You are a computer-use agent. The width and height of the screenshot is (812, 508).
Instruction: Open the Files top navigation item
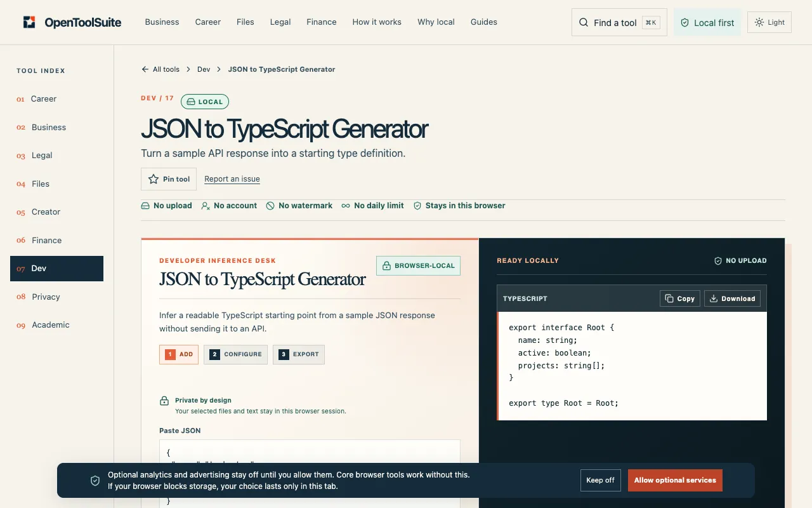(246, 22)
